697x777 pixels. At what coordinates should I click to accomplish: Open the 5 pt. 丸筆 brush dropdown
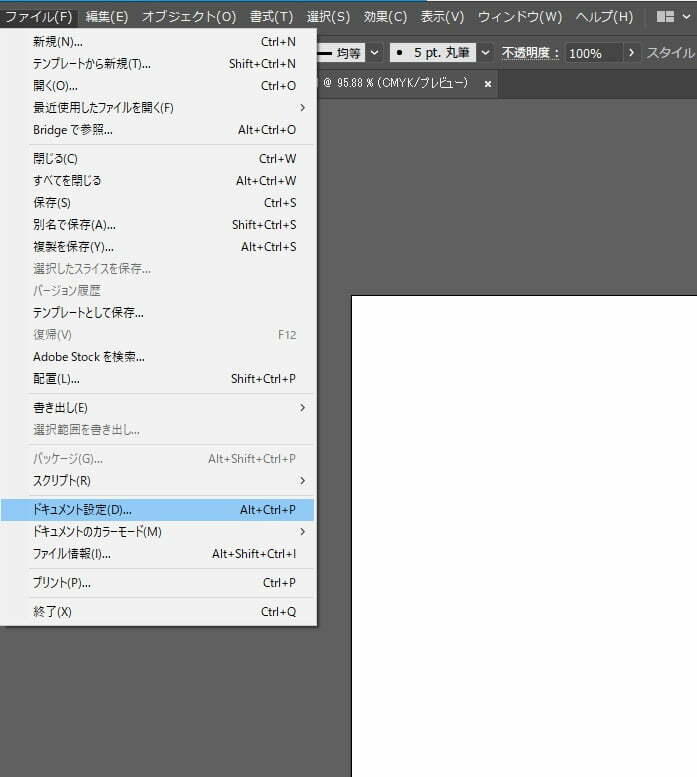click(485, 52)
